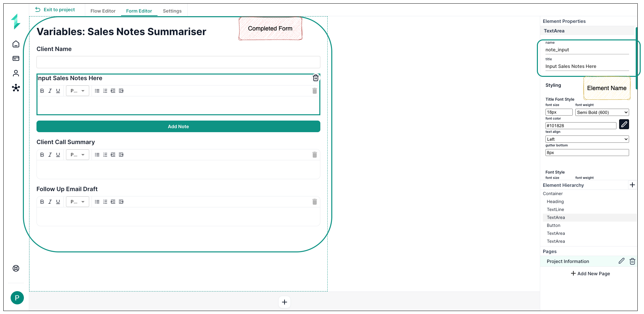Increase indent in the Input Sales Notes editor
Viewport: 644px width, 314px height.
tap(113, 91)
